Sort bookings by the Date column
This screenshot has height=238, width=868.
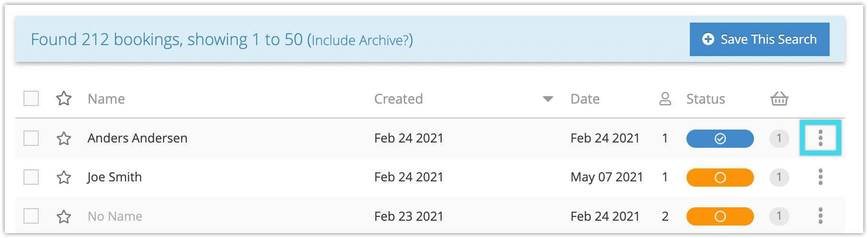[x=585, y=99]
